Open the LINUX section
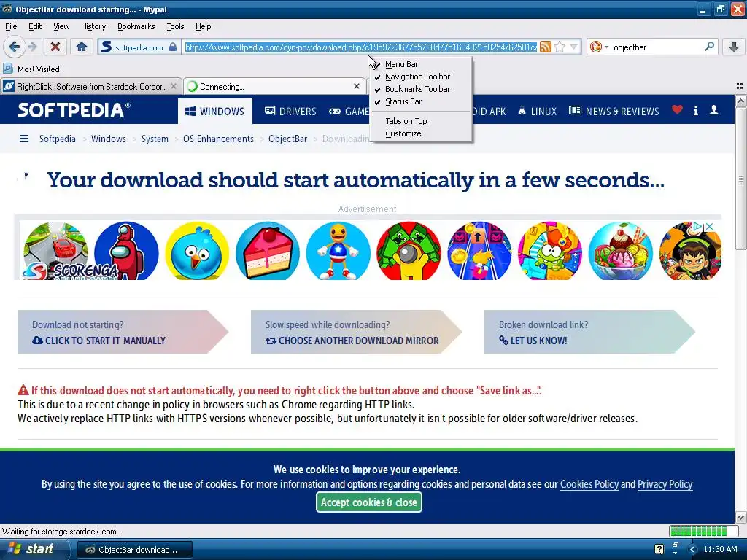Screen dimensions: 747x560 pos(537,112)
